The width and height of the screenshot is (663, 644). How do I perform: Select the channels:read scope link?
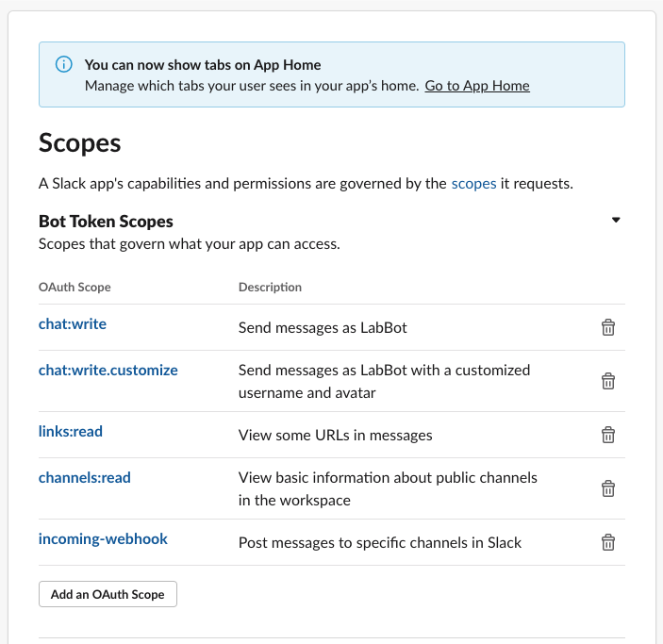85,478
